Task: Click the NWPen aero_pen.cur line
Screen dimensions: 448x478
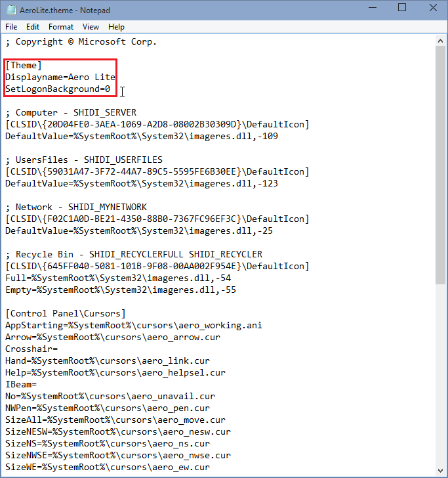Action: click(x=108, y=408)
